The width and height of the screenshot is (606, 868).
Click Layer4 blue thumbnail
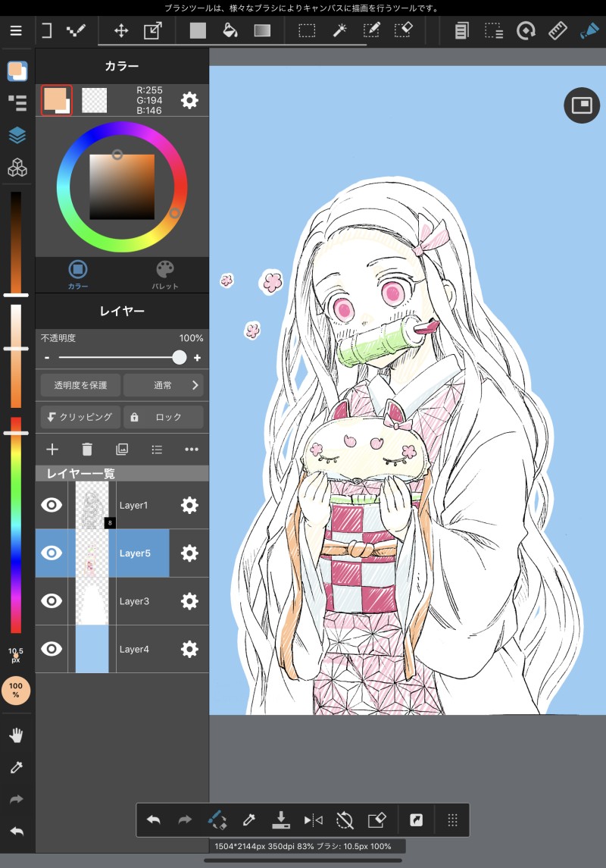pyautogui.click(x=92, y=649)
